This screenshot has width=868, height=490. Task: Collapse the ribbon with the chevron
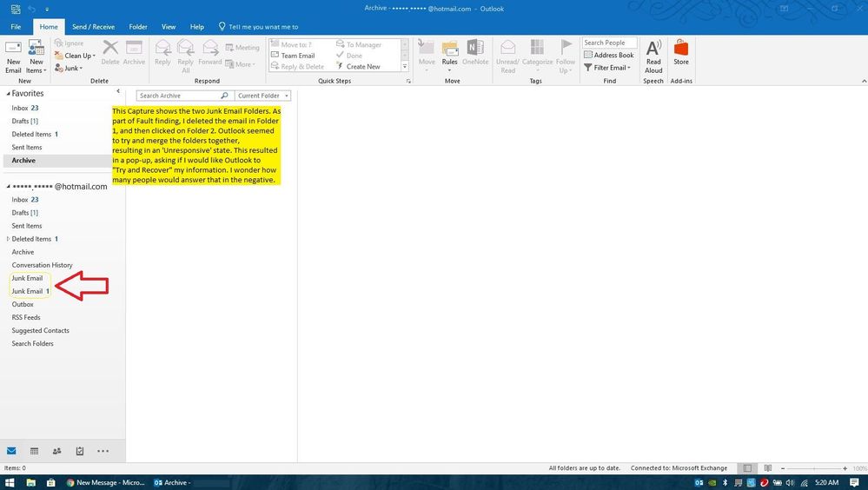tap(865, 82)
